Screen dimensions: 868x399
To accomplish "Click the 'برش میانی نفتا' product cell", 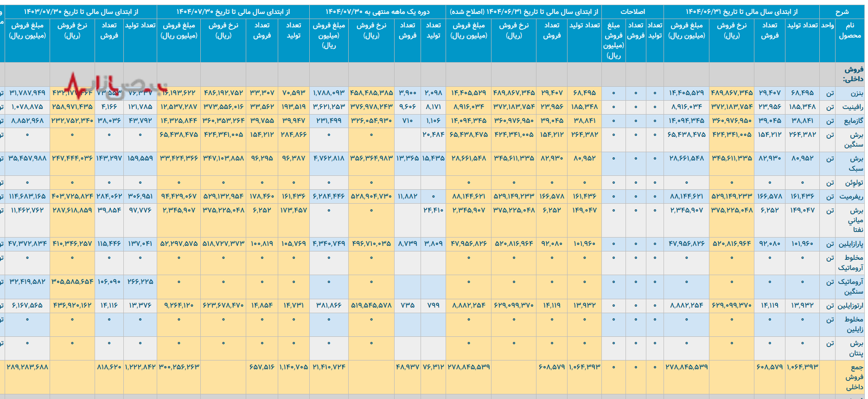I will click(x=855, y=220).
